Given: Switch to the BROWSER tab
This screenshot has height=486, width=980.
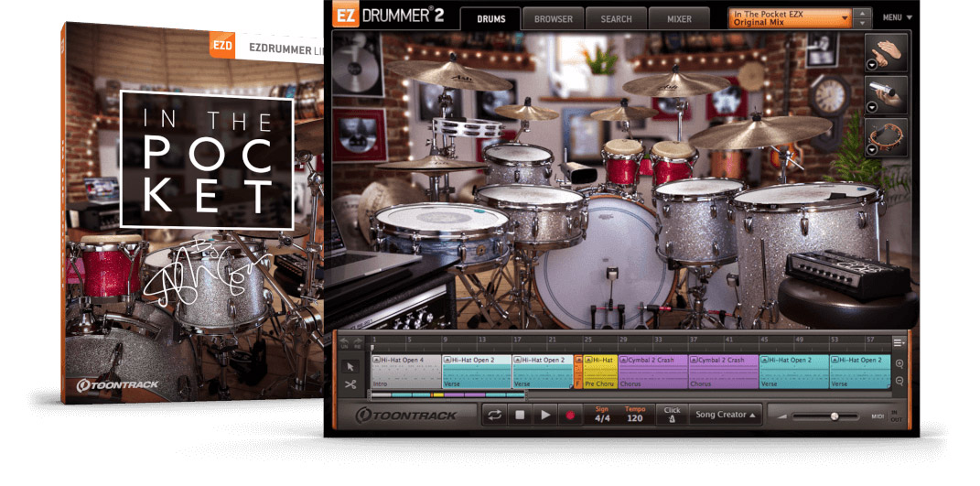Looking at the screenshot, I should (553, 19).
